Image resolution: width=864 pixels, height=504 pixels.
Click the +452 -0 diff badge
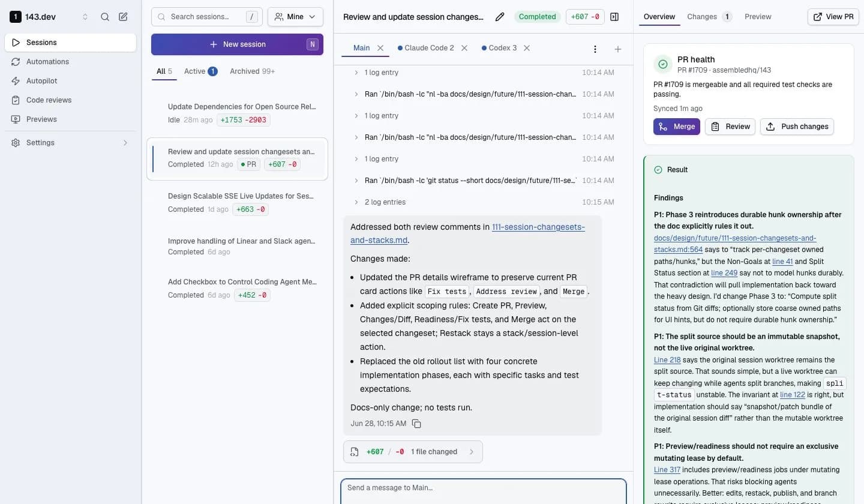(x=253, y=295)
